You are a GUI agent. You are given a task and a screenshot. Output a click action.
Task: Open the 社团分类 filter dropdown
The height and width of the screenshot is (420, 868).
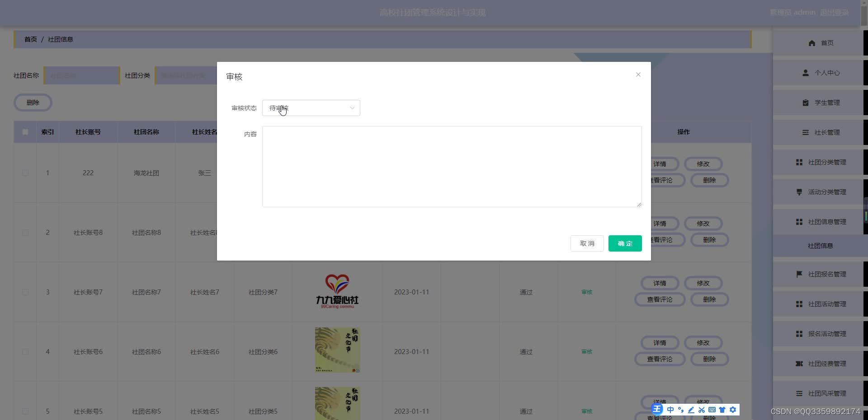point(186,75)
